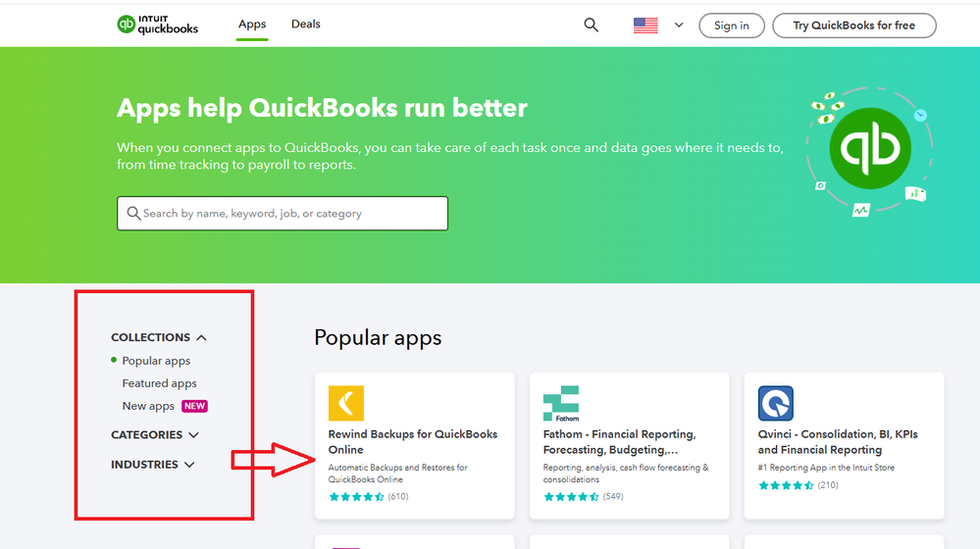Click 'Reporting, analysis, cash flow forecasting' description
Image resolution: width=980 pixels, height=549 pixels.
(626, 474)
